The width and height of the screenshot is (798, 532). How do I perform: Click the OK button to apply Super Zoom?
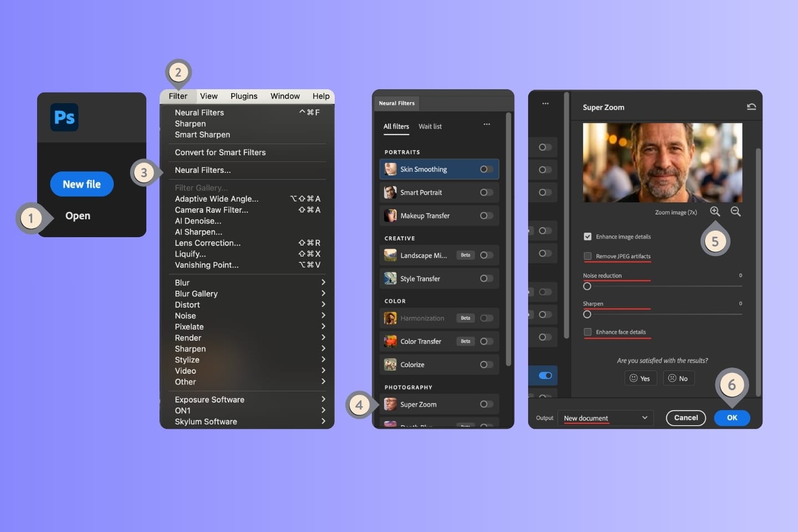click(731, 418)
